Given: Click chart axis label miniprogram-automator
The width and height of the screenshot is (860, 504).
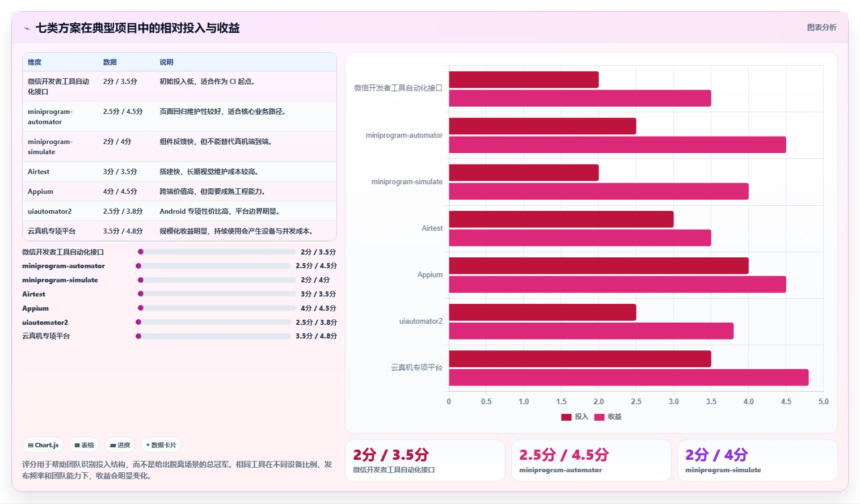Looking at the screenshot, I should 404,135.
